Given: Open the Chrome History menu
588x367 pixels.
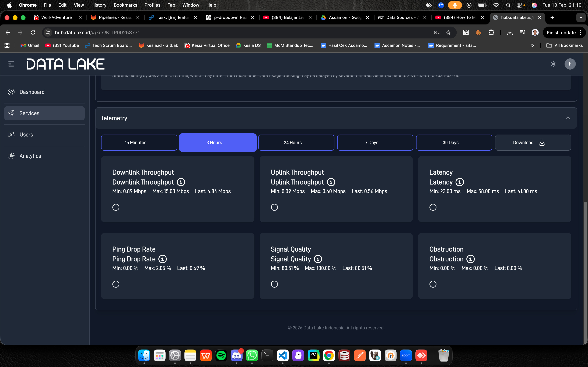Looking at the screenshot, I should [x=99, y=5].
